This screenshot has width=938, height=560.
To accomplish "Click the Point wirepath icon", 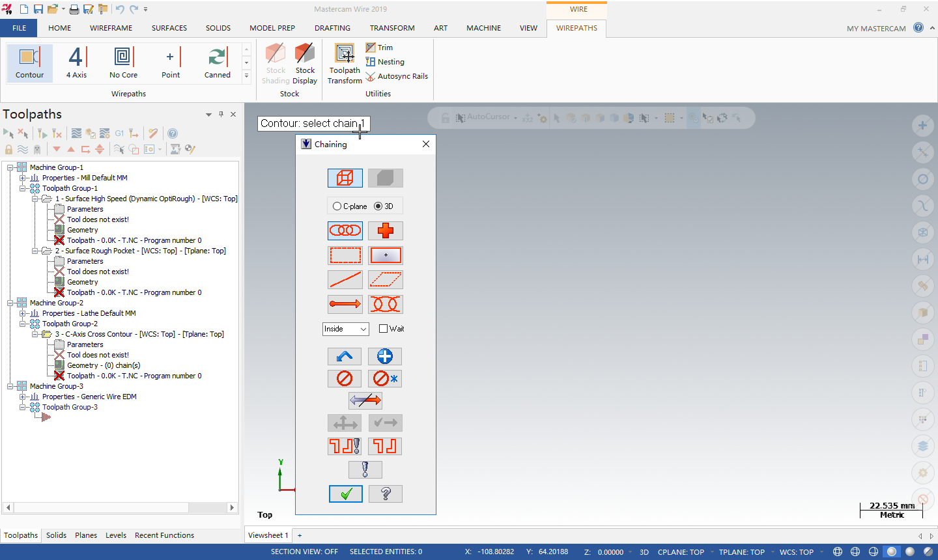I will click(171, 63).
